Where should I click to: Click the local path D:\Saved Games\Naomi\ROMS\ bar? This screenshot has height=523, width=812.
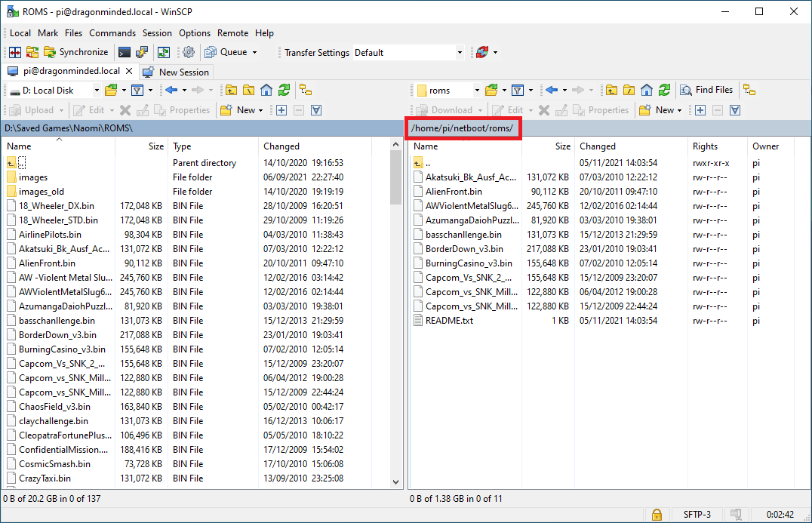202,128
